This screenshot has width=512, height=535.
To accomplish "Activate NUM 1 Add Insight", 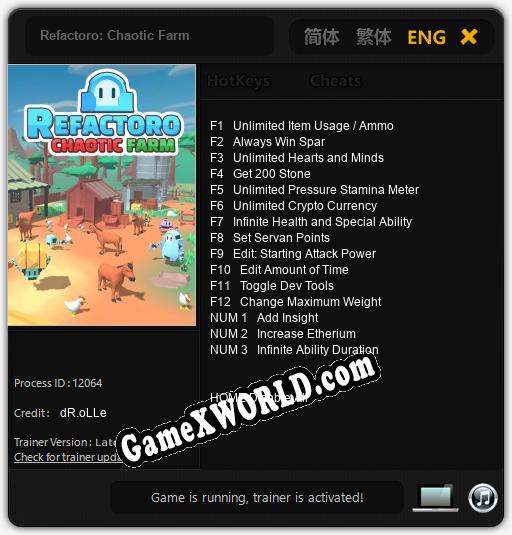I will click(264, 318).
